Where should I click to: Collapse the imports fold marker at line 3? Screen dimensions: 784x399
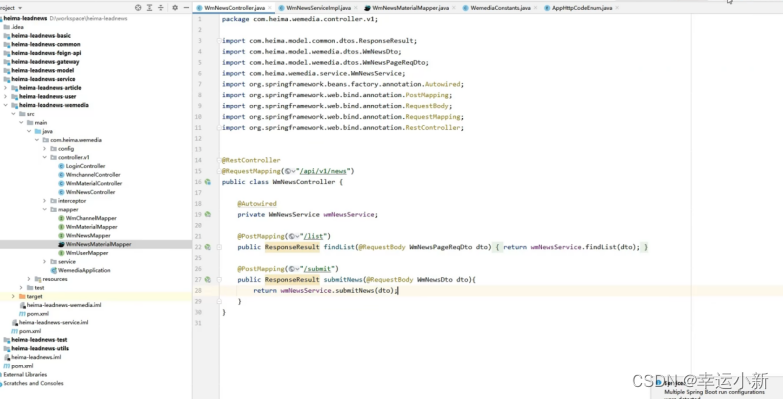[219, 41]
